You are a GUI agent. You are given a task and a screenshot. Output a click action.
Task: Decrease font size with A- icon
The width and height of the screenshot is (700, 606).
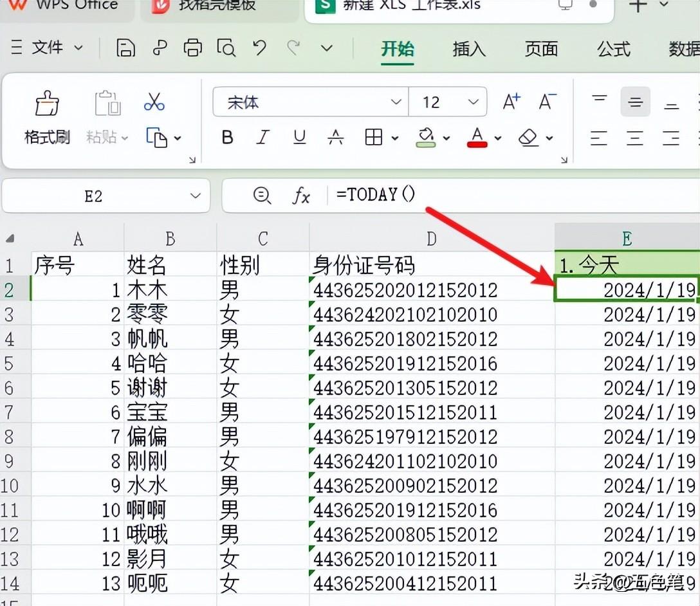[548, 102]
